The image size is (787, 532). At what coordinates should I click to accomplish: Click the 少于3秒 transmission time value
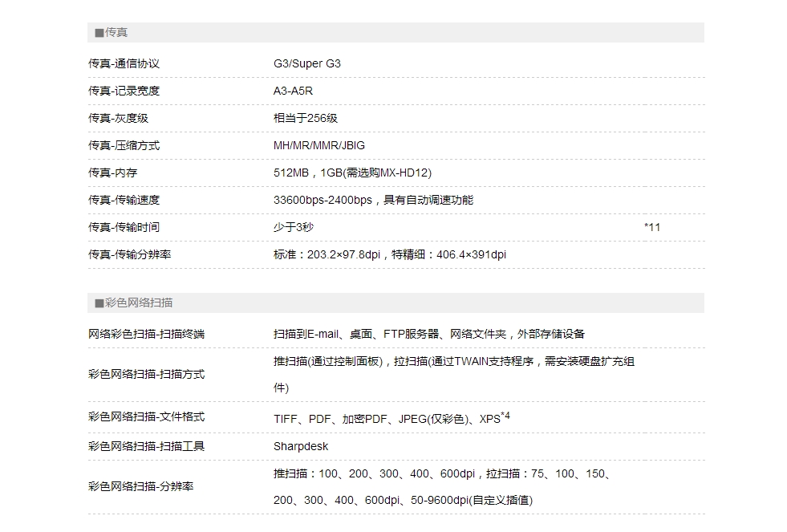tap(294, 227)
